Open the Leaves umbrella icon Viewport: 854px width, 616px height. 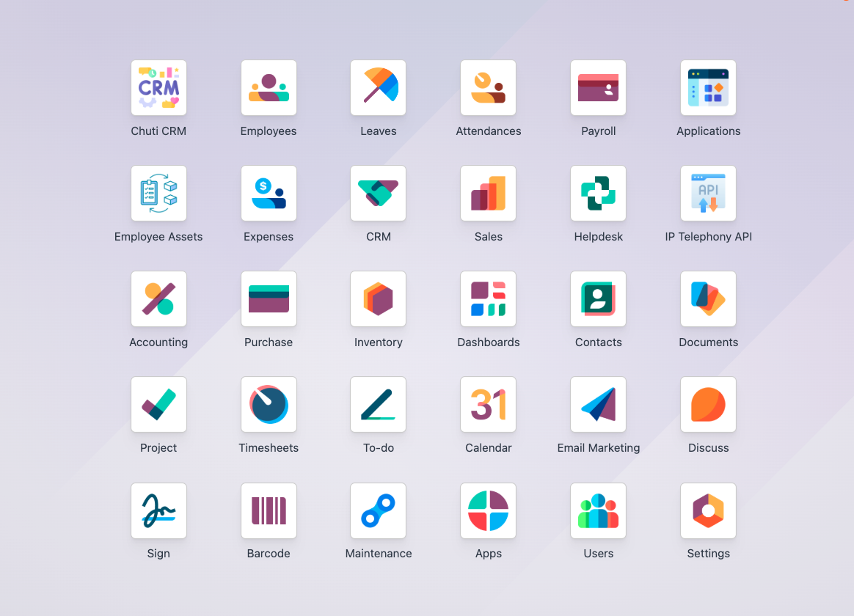(x=378, y=87)
